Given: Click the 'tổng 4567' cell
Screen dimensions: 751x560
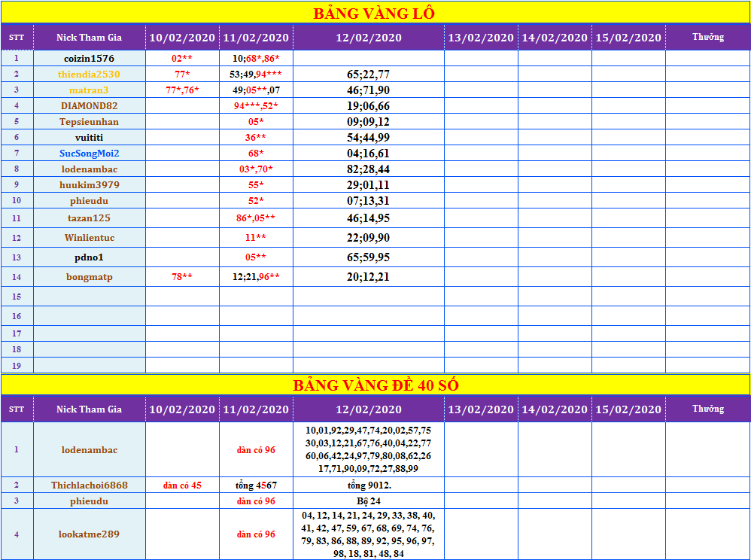Looking at the screenshot, I should pyautogui.click(x=256, y=485).
